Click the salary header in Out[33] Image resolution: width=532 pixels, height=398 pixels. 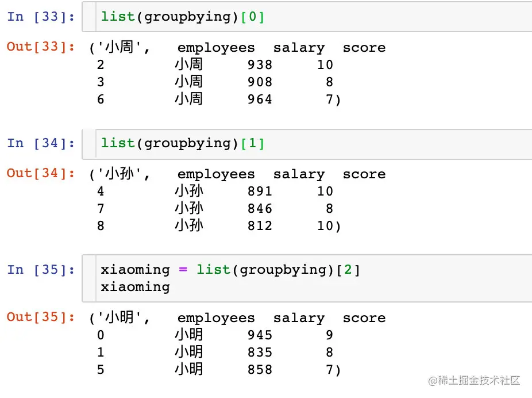(299, 48)
